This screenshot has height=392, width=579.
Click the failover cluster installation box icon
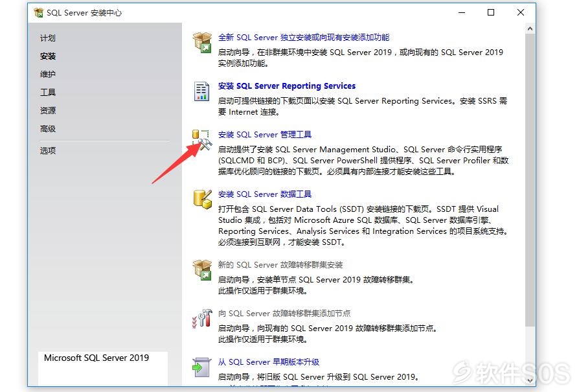[202, 270]
